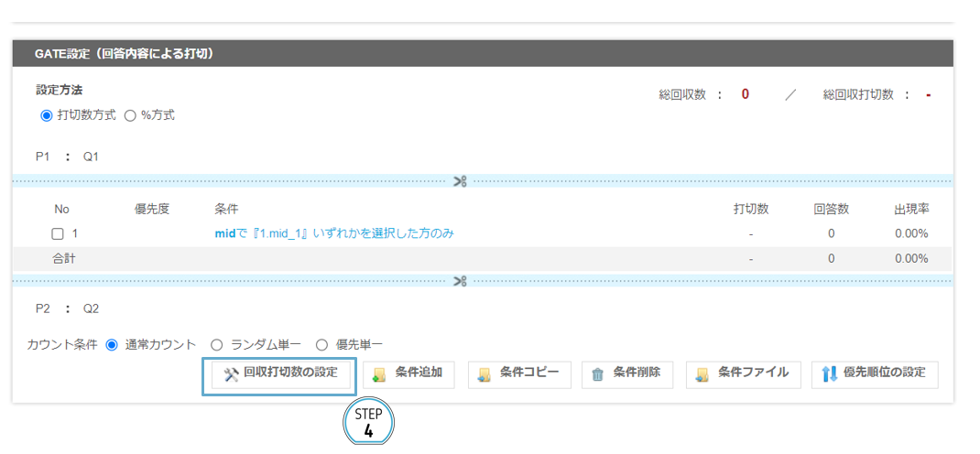Choose ランダム単一 count condition

pos(217,345)
